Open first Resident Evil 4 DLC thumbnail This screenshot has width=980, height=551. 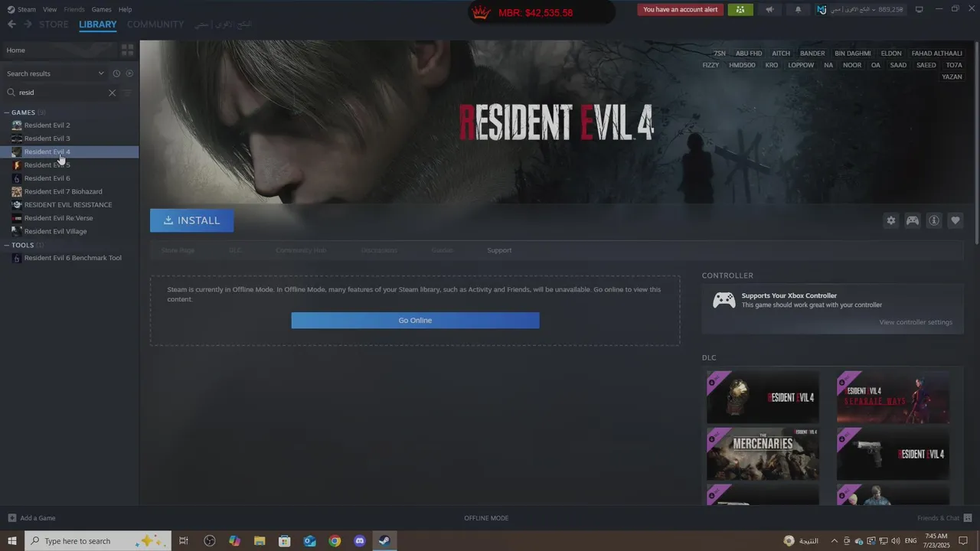coord(763,397)
